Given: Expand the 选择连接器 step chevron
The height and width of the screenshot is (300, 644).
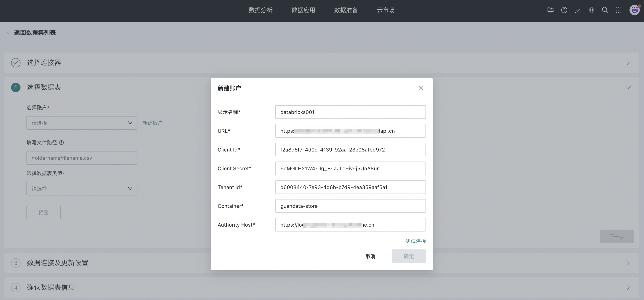Looking at the screenshot, I should (628, 63).
